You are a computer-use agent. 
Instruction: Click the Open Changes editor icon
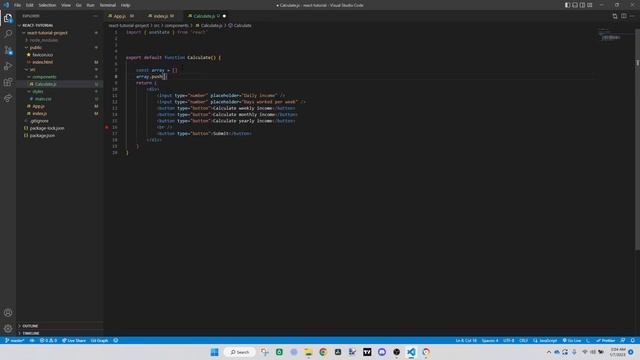tap(615, 16)
